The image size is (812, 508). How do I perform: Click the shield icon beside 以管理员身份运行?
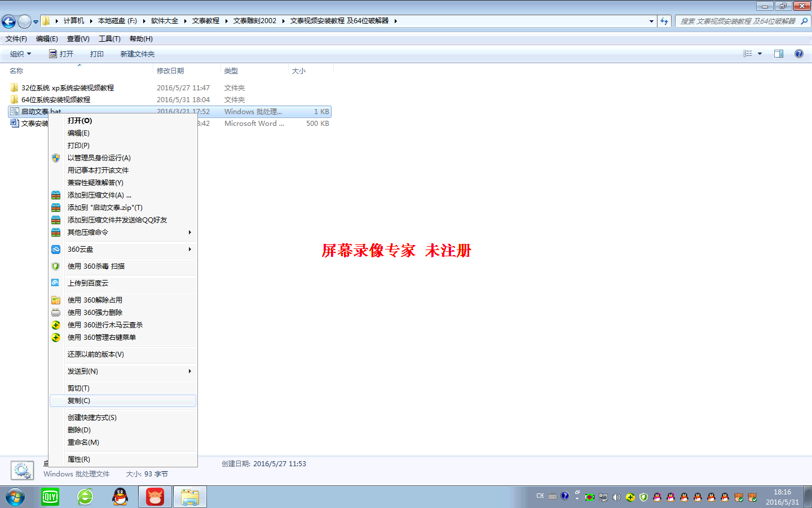[x=56, y=158]
